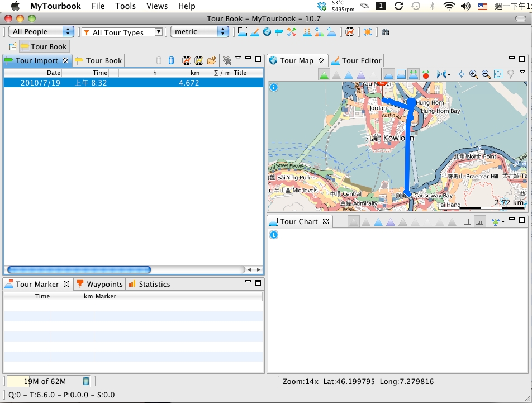Open the Tour Map view menu triangle
This screenshot has width=532, height=403.
click(522, 72)
